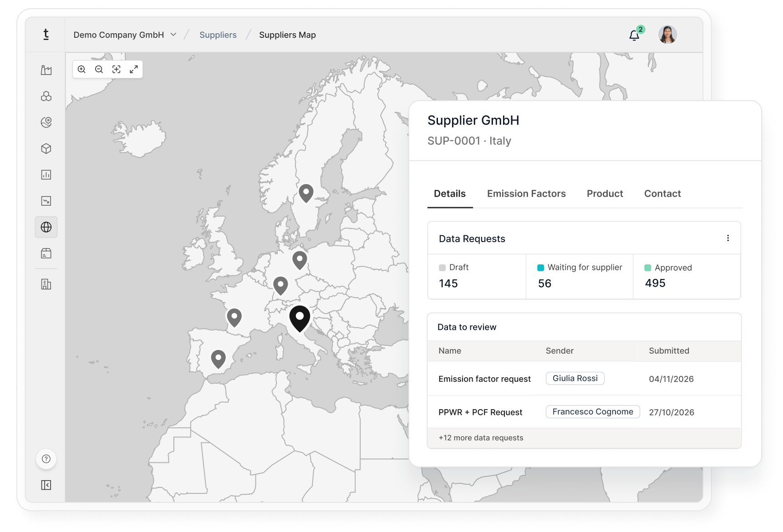Screen dimensions: 783x532
Task: Open the bar chart sidebar icon
Action: click(x=46, y=175)
